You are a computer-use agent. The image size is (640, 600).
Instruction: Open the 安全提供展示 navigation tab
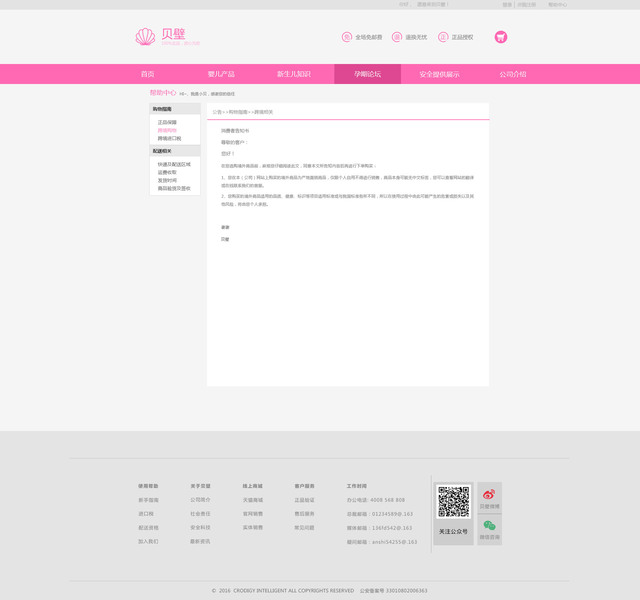click(440, 74)
